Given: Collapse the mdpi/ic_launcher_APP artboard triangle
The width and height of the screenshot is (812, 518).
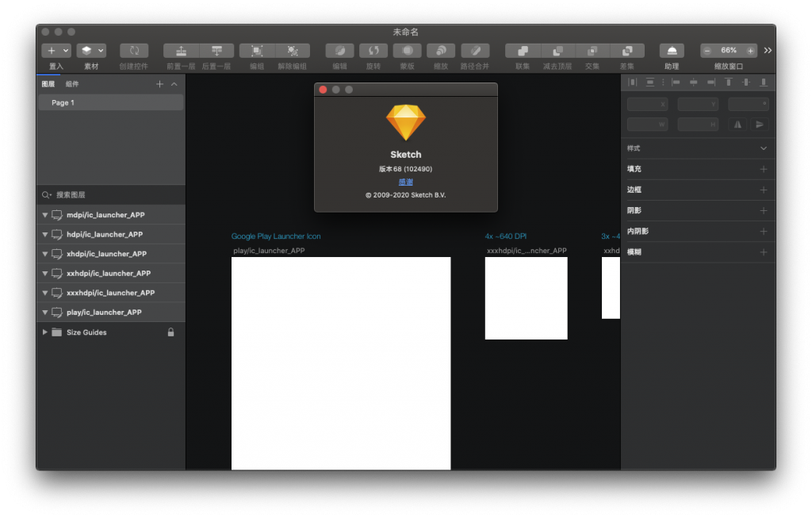Looking at the screenshot, I should [45, 215].
